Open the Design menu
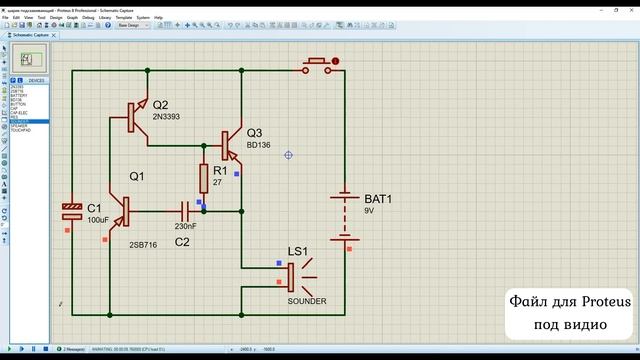The width and height of the screenshot is (640, 360). coord(56,18)
